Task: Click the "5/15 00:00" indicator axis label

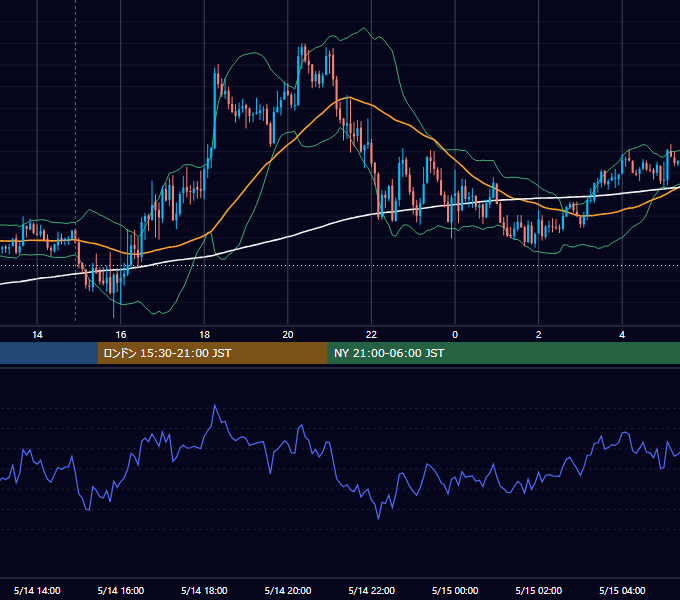Action: pyautogui.click(x=455, y=590)
